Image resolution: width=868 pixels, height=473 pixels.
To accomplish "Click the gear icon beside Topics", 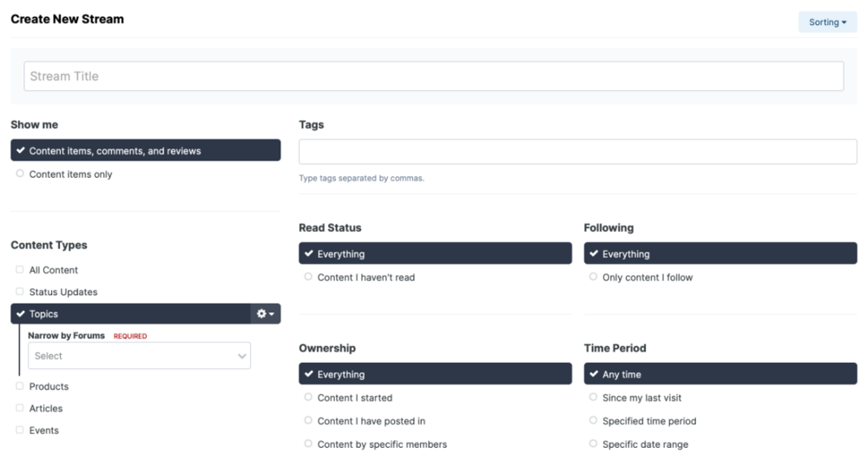I will [x=265, y=314].
